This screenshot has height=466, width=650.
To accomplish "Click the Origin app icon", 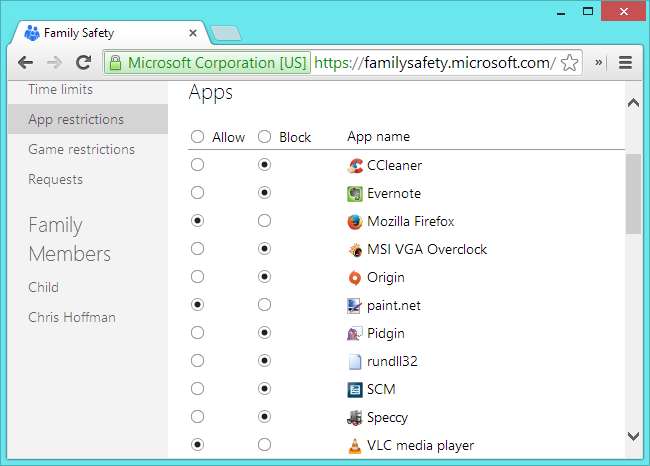I will coord(354,278).
